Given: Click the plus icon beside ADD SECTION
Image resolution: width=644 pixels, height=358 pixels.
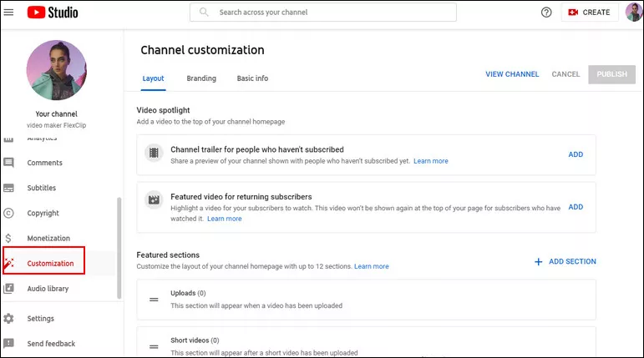Looking at the screenshot, I should point(539,261).
